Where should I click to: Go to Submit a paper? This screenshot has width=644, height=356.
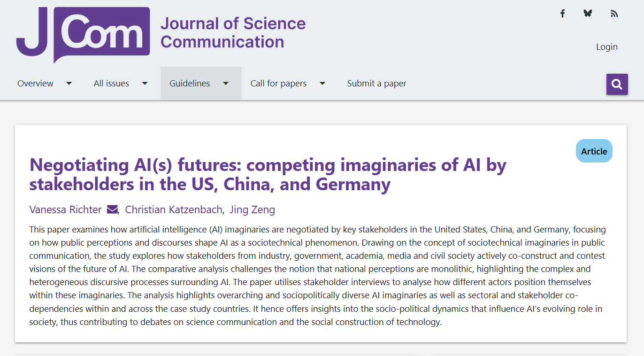point(376,84)
